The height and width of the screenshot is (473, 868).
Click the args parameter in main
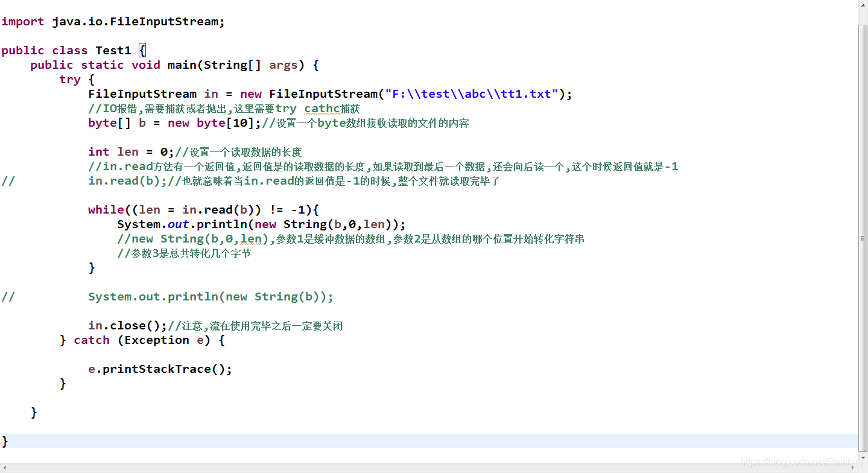284,65
